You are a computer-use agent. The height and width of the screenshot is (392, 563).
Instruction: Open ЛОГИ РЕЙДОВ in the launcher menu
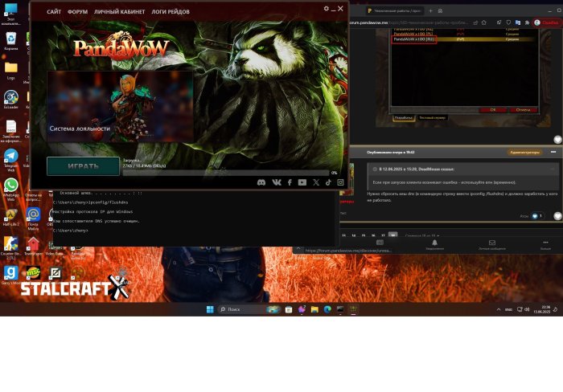pyautogui.click(x=171, y=12)
